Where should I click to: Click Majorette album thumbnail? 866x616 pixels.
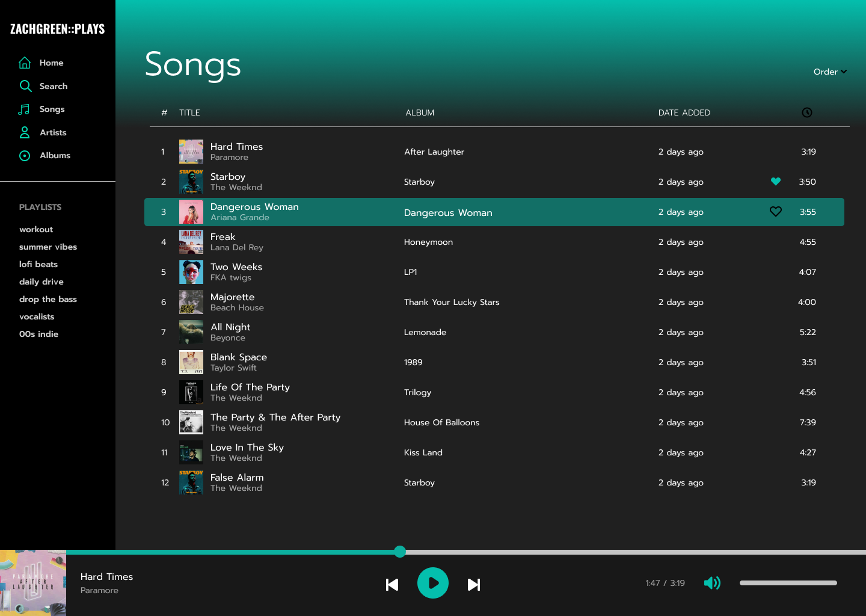click(191, 302)
